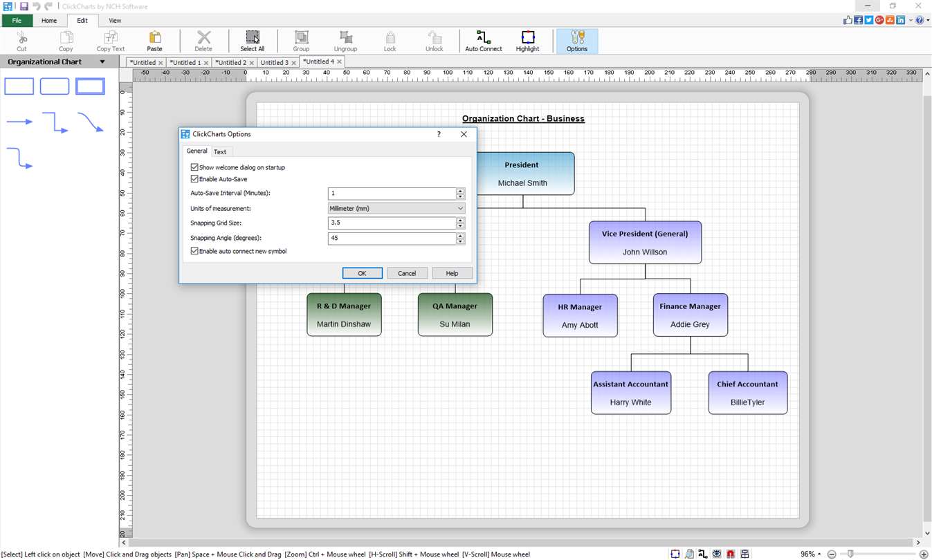Decrease the Snapping Grid Size value
Image resolution: width=932 pixels, height=560 pixels.
click(460, 226)
